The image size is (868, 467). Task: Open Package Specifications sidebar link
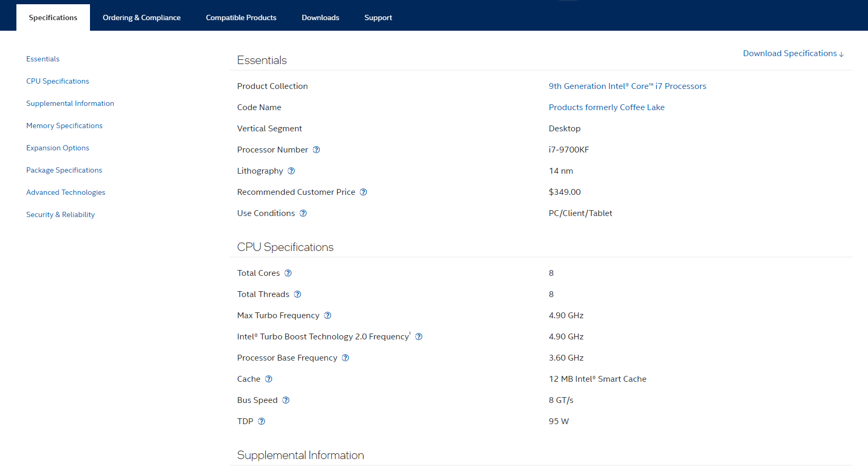pyautogui.click(x=64, y=170)
